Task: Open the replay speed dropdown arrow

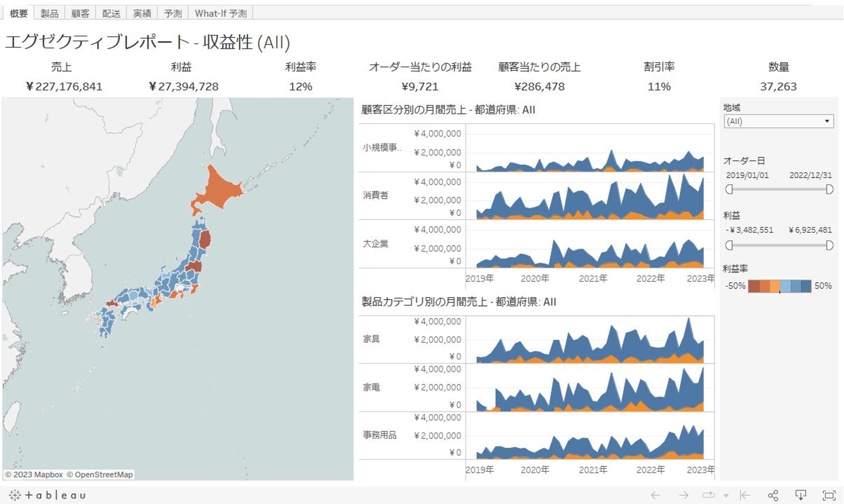Action: coord(726,496)
